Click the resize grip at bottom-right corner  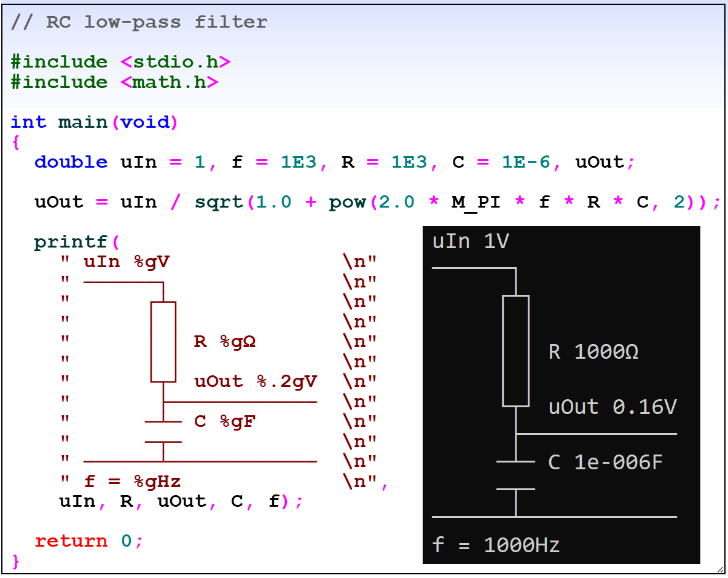point(720,569)
